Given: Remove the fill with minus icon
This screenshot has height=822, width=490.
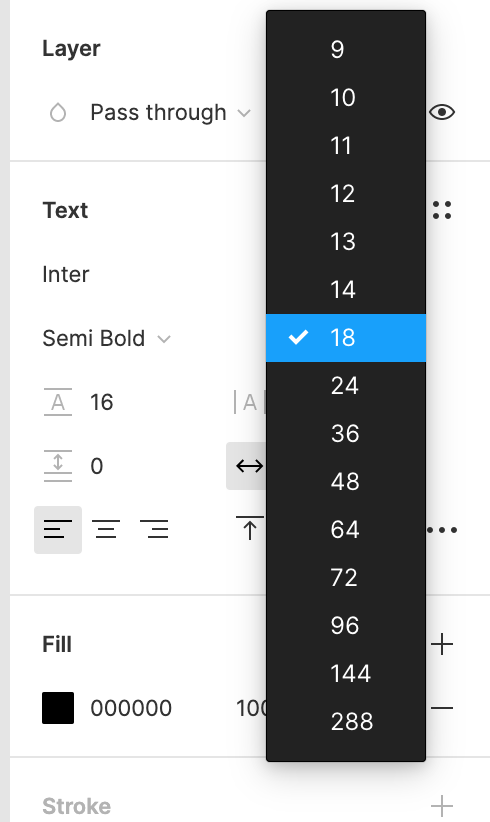Looking at the screenshot, I should [442, 708].
